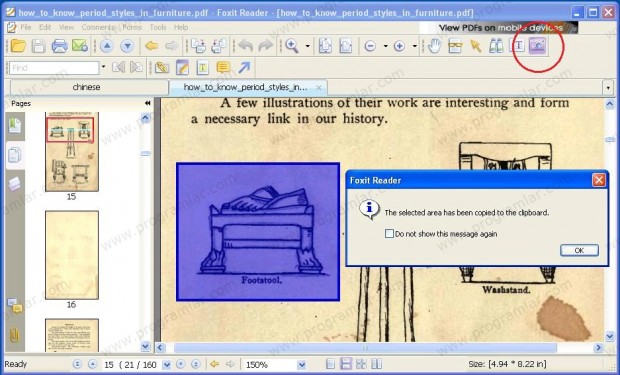Open the File menu
This screenshot has height=375, width=620.
coord(26,27)
